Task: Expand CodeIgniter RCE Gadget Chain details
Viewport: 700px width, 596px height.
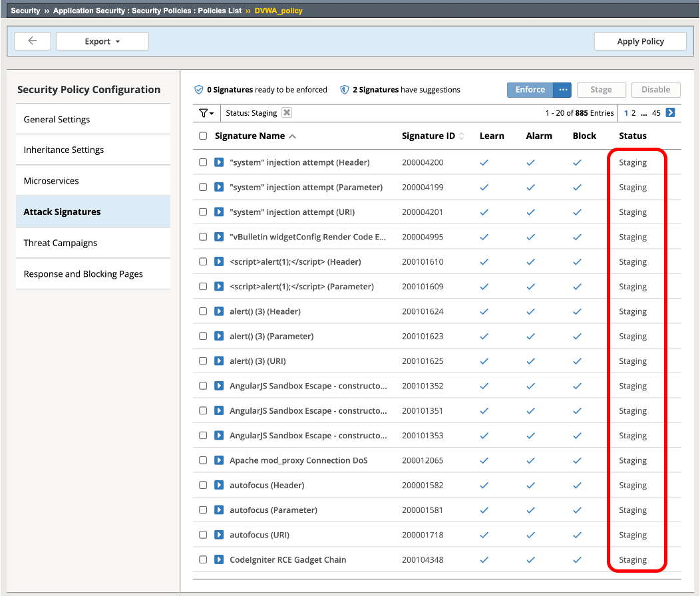Action: (219, 559)
